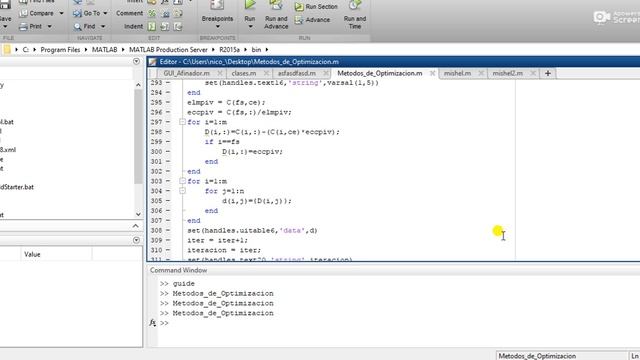Toggle a breakpoint on line 309

168,240
